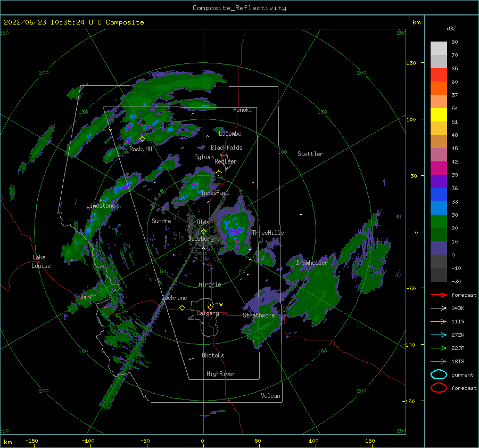Click the RedDeer city label
Image resolution: width=479 pixels, height=448 pixels.
coord(226,161)
